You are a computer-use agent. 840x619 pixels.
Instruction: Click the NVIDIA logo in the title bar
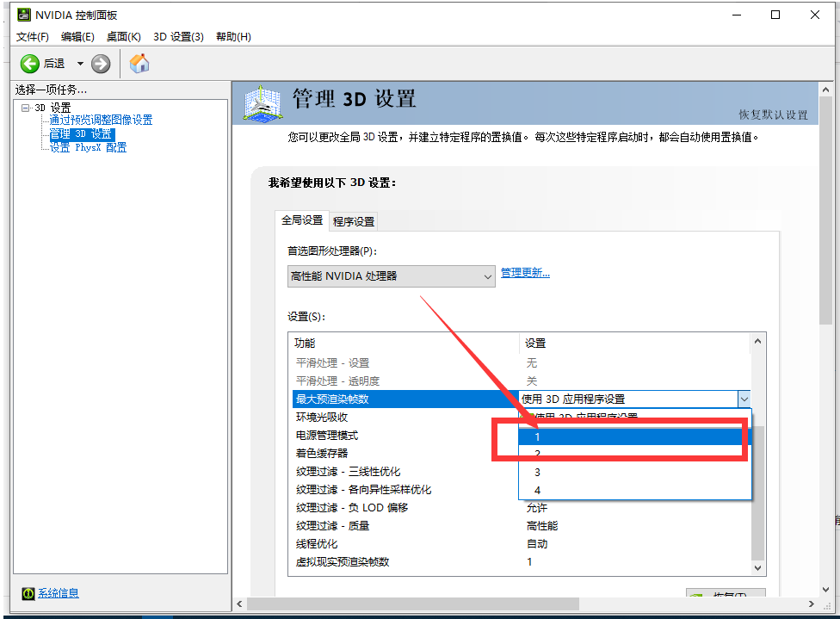tap(22, 14)
